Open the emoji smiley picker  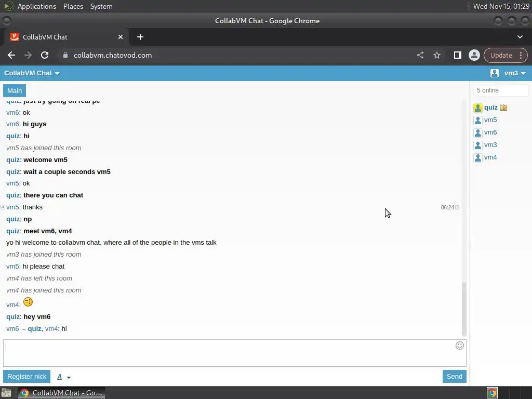tap(459, 345)
